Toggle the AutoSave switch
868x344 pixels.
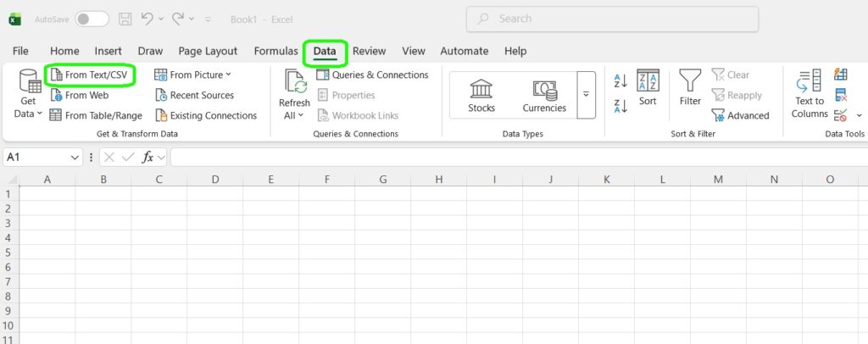pos(92,19)
